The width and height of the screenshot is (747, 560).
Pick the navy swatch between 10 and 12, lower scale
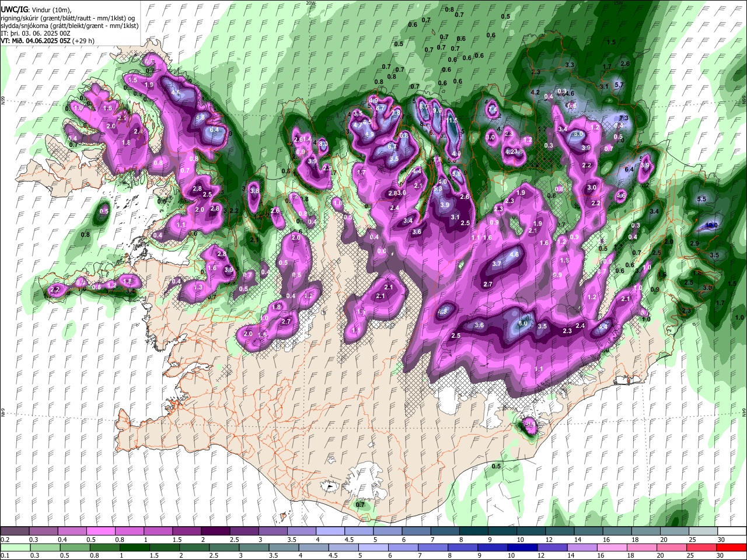click(522, 547)
